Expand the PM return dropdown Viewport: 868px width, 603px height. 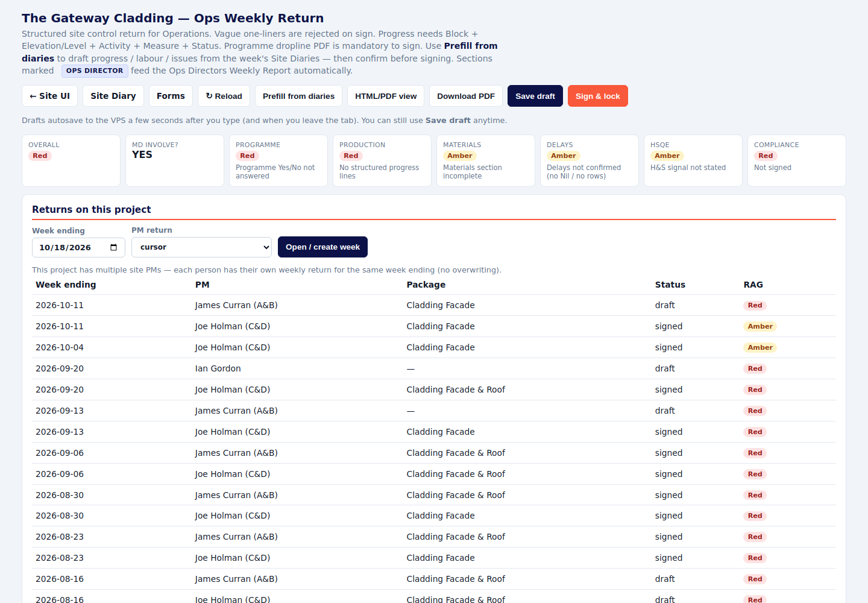tap(201, 247)
